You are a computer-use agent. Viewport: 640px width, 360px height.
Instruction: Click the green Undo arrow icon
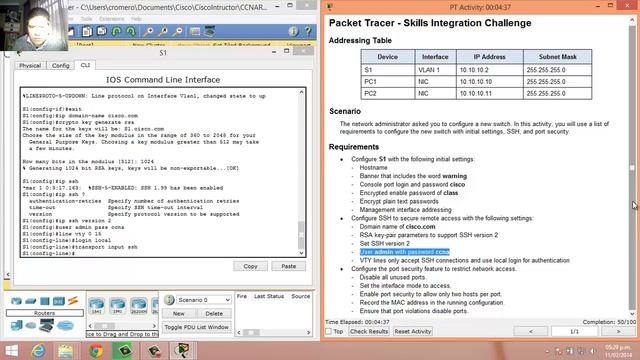[116, 31]
